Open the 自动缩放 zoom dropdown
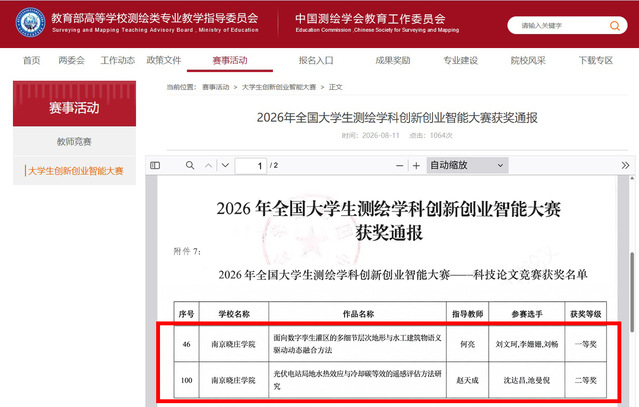 (x=467, y=165)
